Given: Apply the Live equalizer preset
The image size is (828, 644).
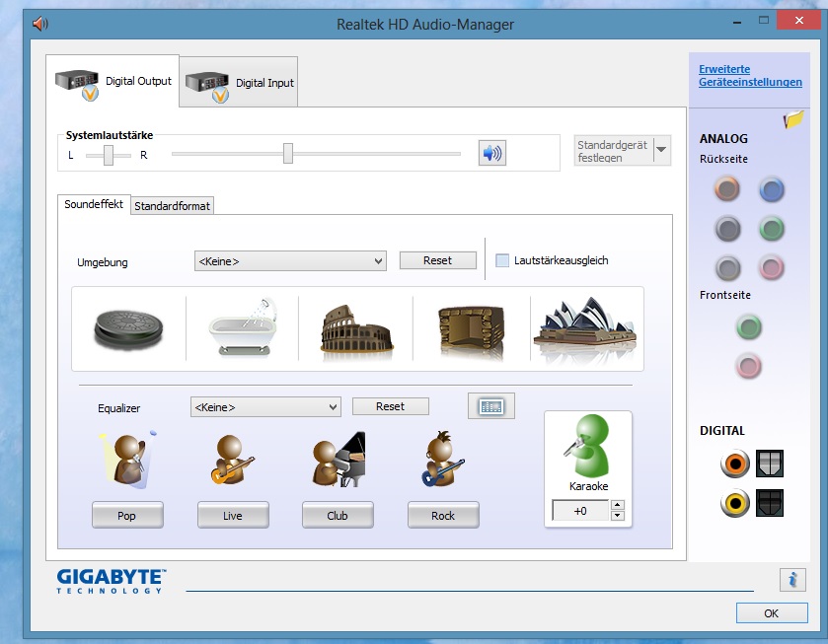Looking at the screenshot, I should [x=233, y=515].
